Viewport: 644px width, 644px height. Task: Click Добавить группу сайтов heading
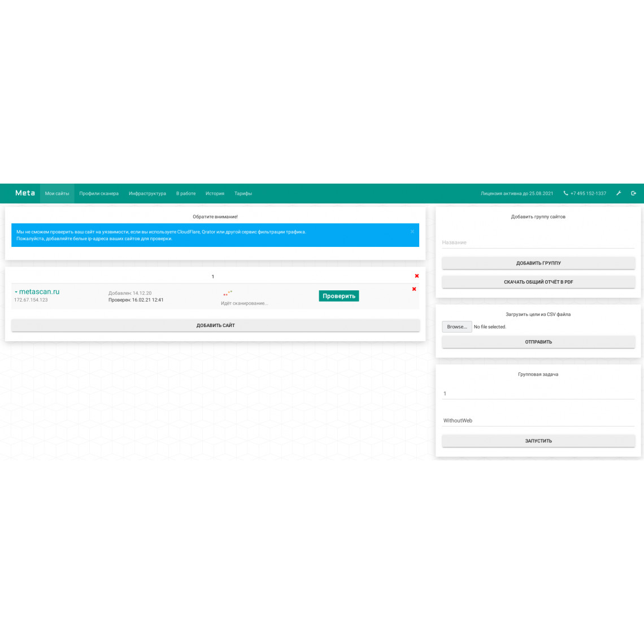point(538,216)
